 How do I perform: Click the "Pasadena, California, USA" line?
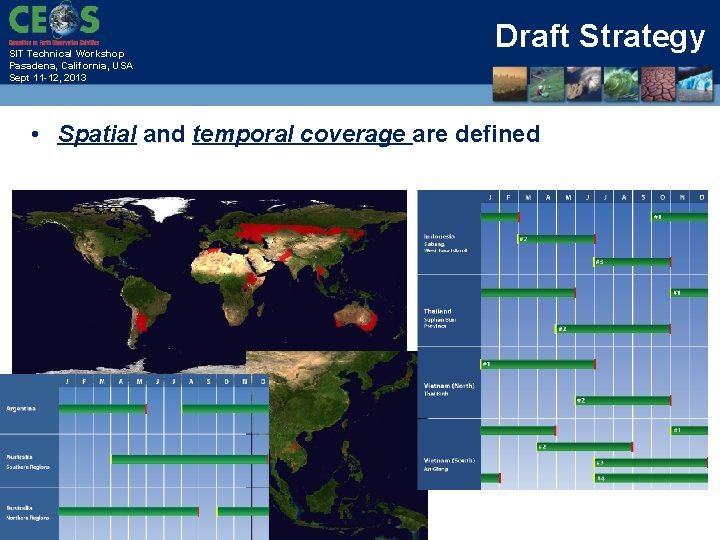[71, 66]
